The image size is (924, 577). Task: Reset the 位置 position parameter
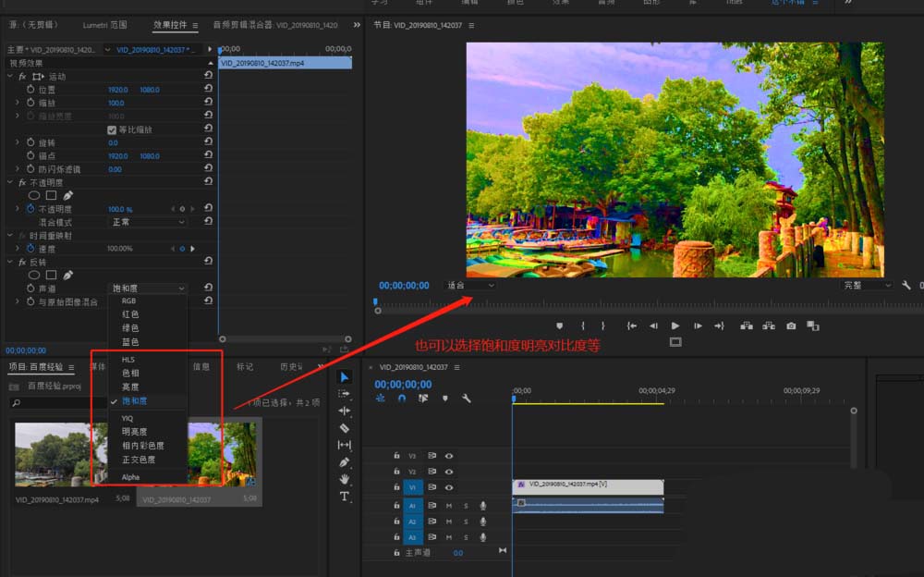[x=209, y=90]
